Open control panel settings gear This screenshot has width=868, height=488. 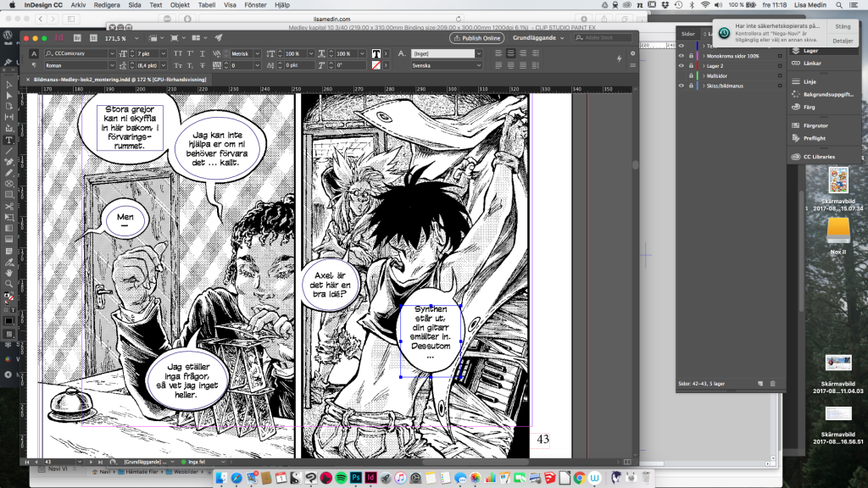(x=632, y=53)
